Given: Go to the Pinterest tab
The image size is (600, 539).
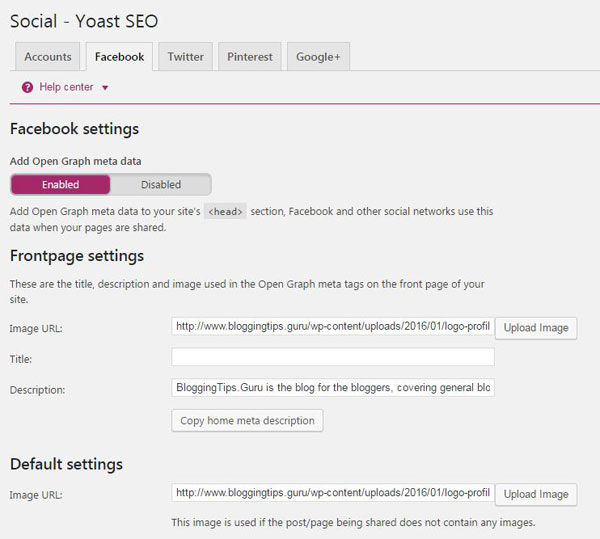Looking at the screenshot, I should pos(250,57).
